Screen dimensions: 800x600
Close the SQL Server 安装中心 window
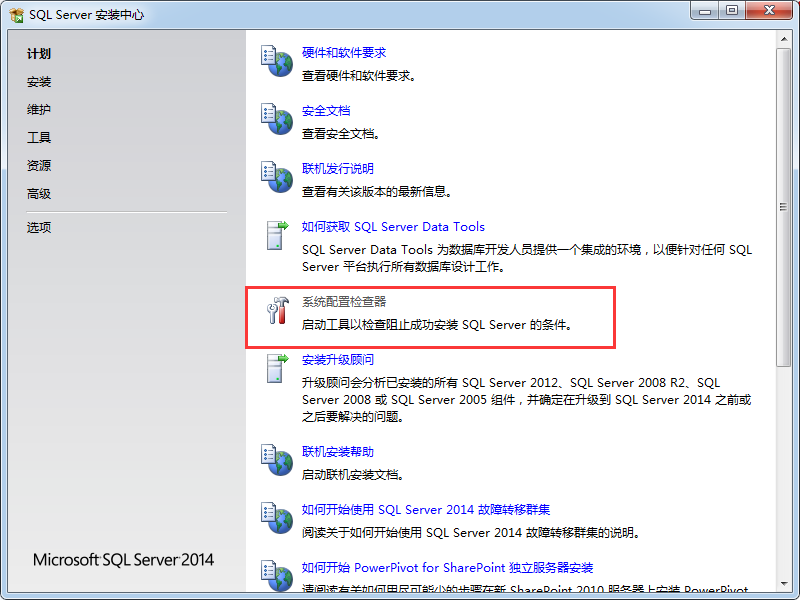click(x=769, y=10)
